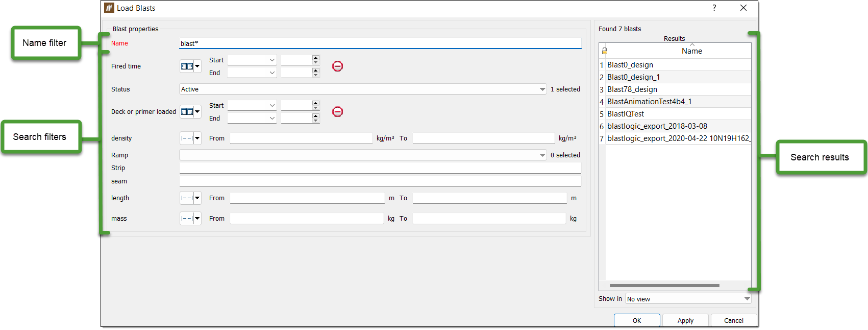
Task: Click the Cancel button
Action: coord(733,320)
